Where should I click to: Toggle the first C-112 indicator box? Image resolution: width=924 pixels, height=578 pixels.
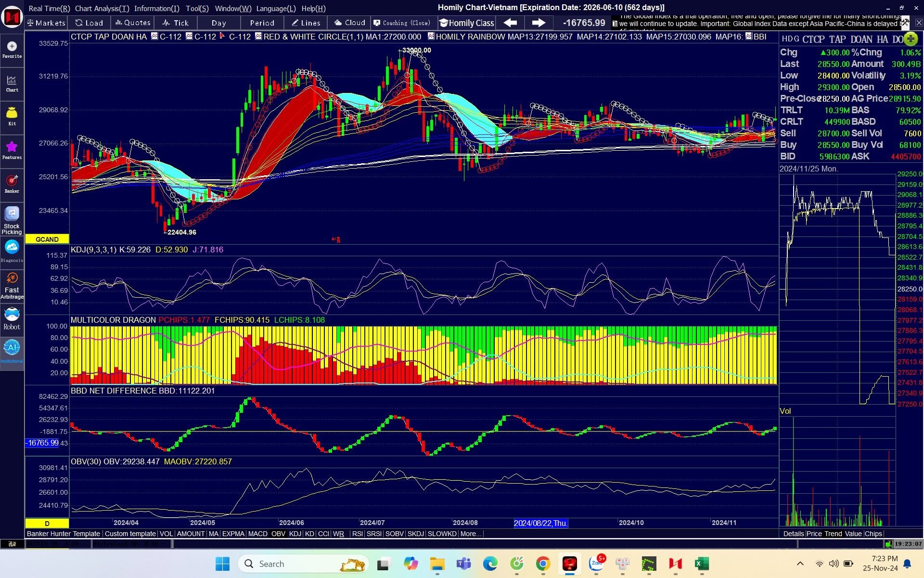tap(154, 36)
